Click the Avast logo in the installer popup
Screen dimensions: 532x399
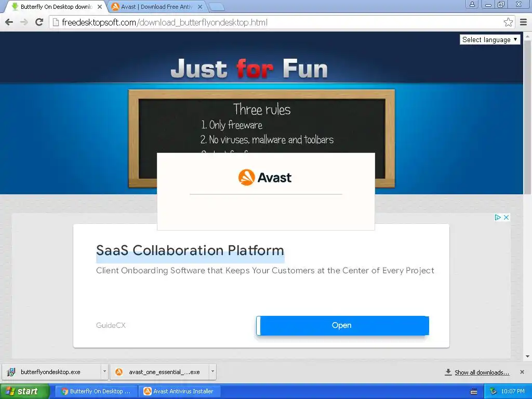coord(265,178)
